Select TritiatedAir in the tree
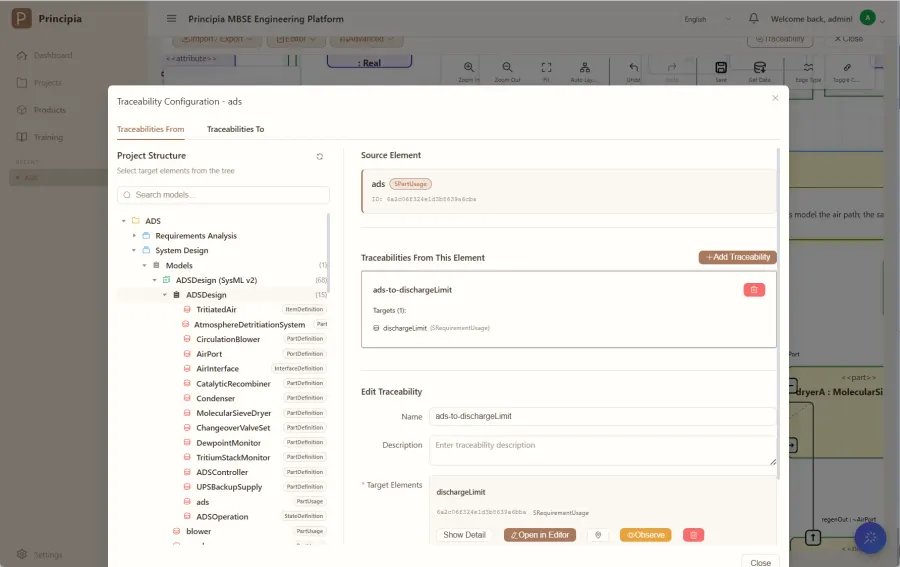This screenshot has height=567, width=900. point(216,309)
